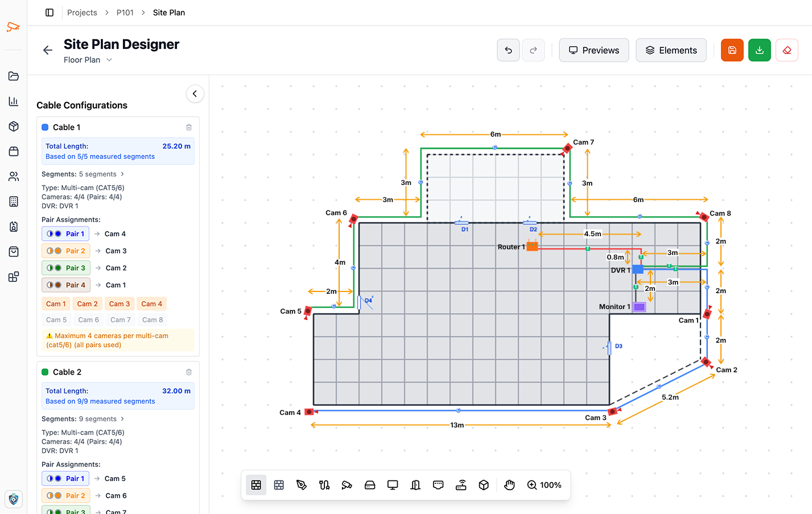Select the camera tool in bottom toolbar
The width and height of the screenshot is (812, 514).
pos(347,485)
